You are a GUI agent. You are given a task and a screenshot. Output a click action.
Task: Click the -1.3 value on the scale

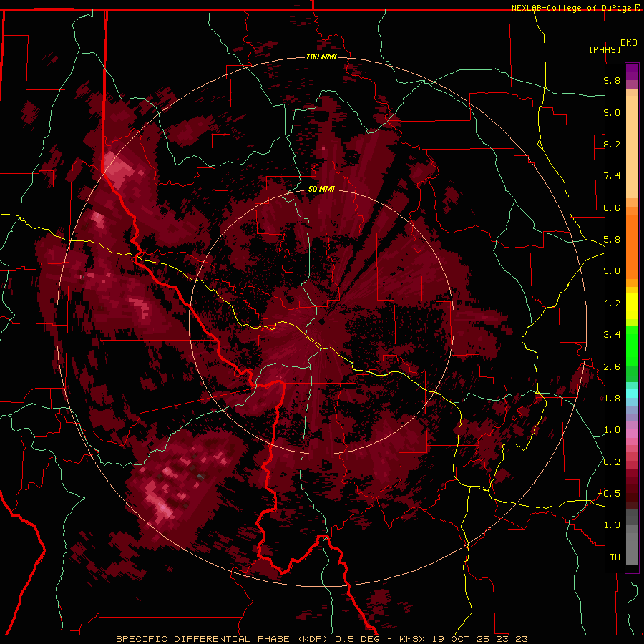click(609, 525)
